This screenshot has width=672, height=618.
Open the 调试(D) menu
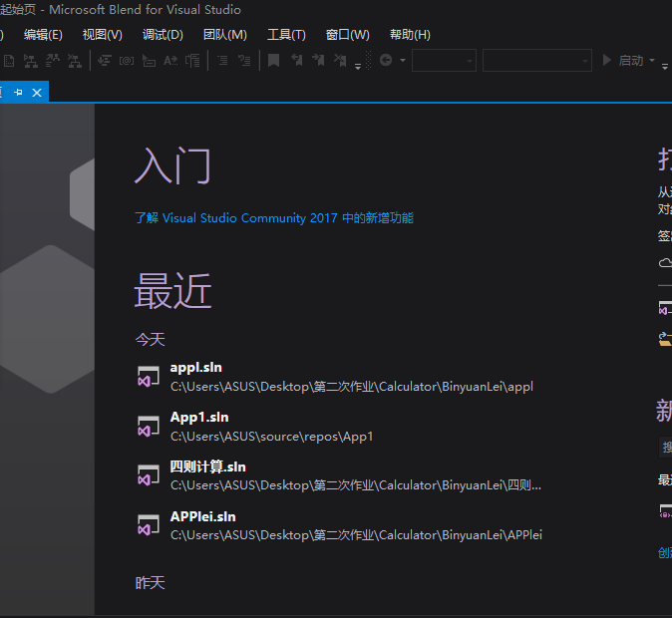(163, 35)
